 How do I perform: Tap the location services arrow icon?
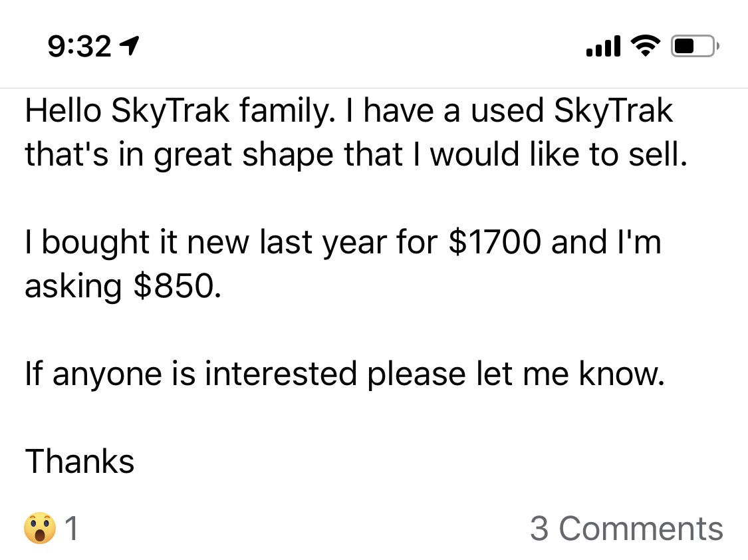point(128,45)
